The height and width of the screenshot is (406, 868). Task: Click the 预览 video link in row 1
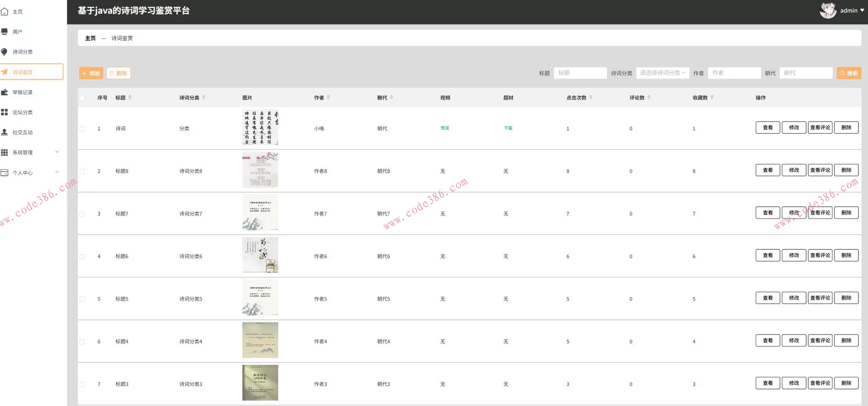[x=445, y=128]
